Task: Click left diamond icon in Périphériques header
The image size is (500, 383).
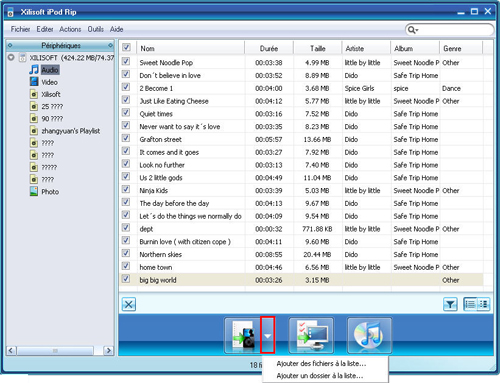Action: (10, 45)
